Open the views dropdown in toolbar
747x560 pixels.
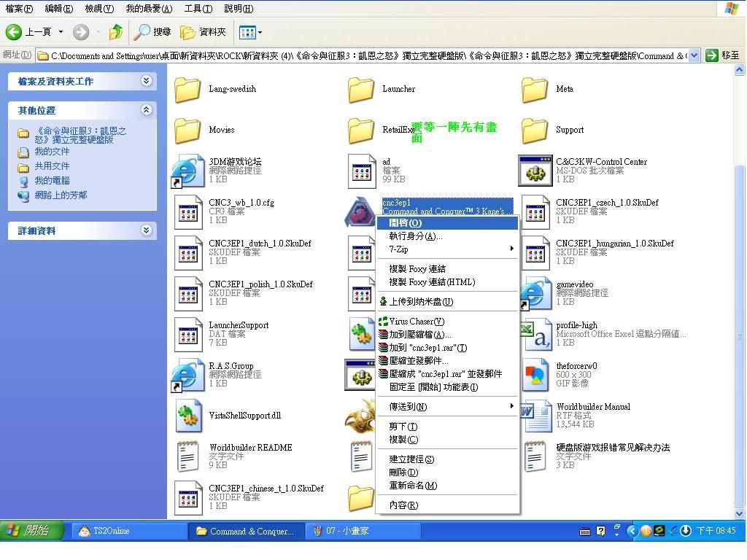pyautogui.click(x=250, y=32)
